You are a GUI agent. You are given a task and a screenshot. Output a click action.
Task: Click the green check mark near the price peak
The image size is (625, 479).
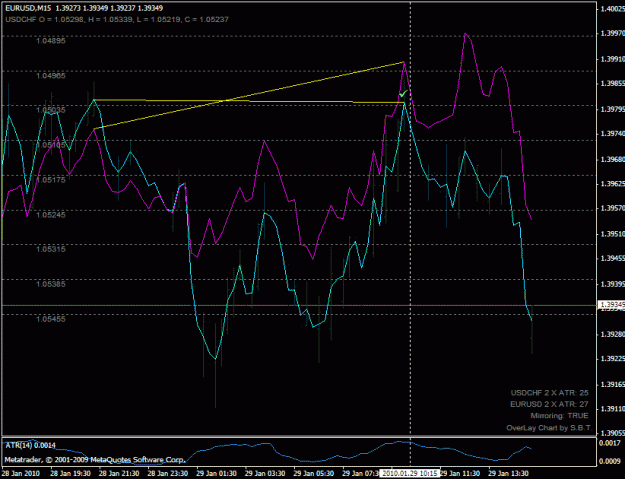[403, 94]
